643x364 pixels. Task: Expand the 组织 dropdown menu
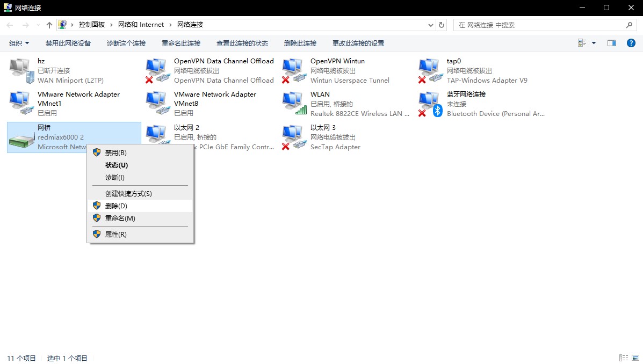coord(19,43)
